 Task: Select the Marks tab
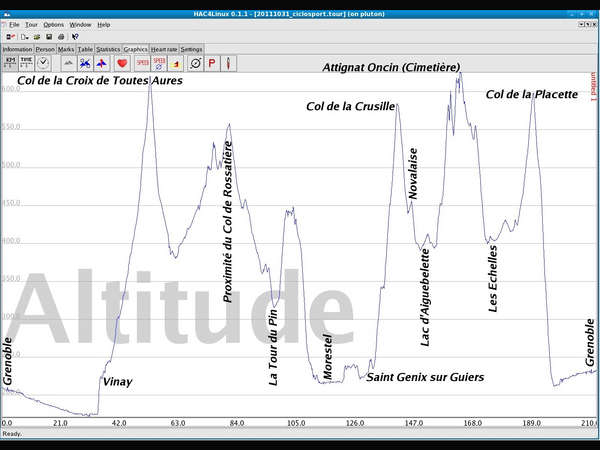pos(66,49)
